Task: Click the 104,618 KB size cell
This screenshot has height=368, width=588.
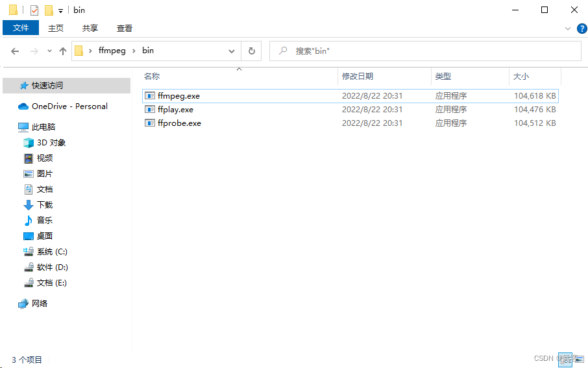Action: pyautogui.click(x=535, y=96)
